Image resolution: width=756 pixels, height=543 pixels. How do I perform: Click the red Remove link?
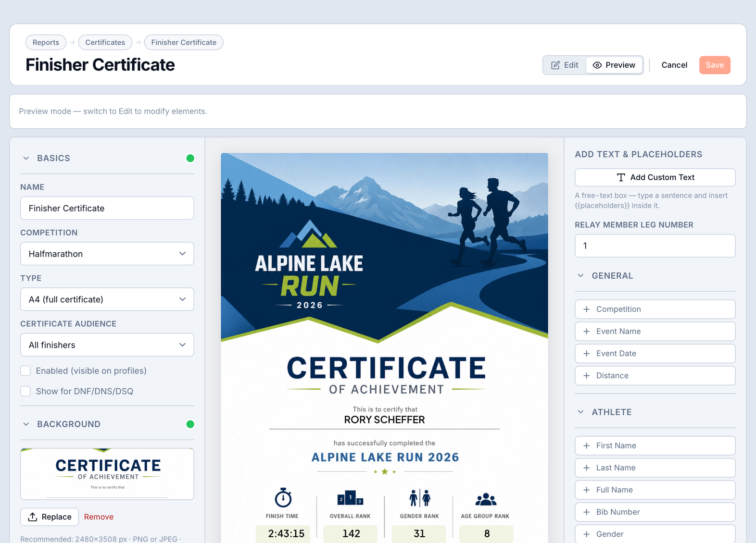pyautogui.click(x=99, y=517)
